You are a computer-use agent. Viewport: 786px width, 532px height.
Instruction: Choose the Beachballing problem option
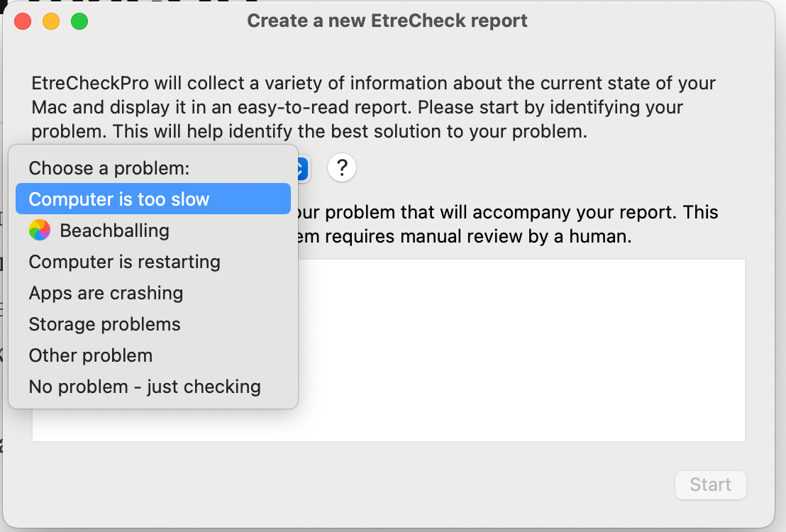pos(153,231)
